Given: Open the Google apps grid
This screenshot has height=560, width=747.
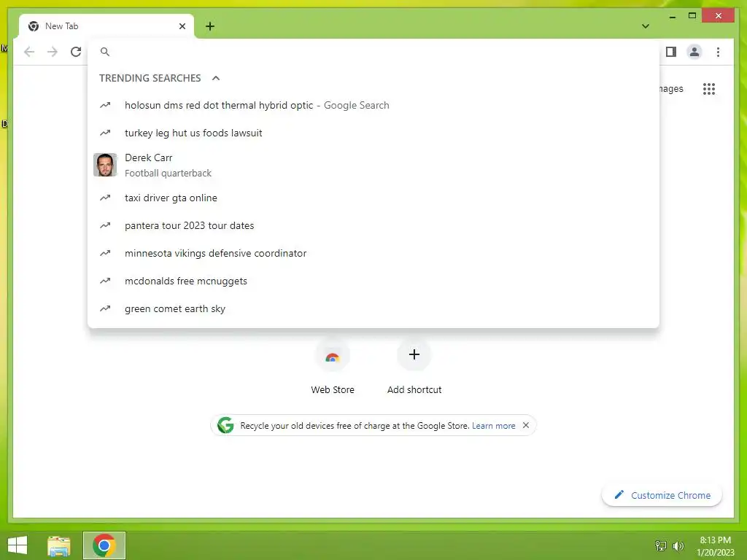Looking at the screenshot, I should coord(709,88).
